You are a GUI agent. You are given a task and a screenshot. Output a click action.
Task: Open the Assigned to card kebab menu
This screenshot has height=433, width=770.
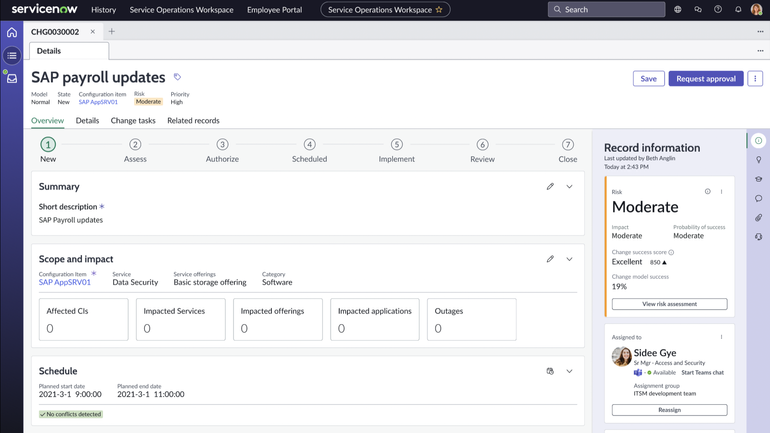pos(721,337)
